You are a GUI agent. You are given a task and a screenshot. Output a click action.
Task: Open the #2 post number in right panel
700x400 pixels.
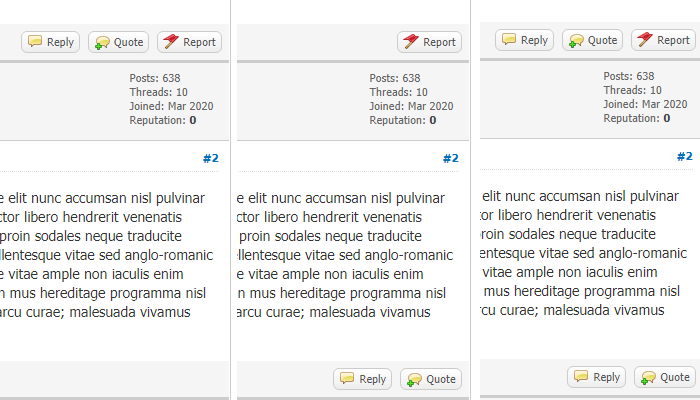tap(684, 156)
